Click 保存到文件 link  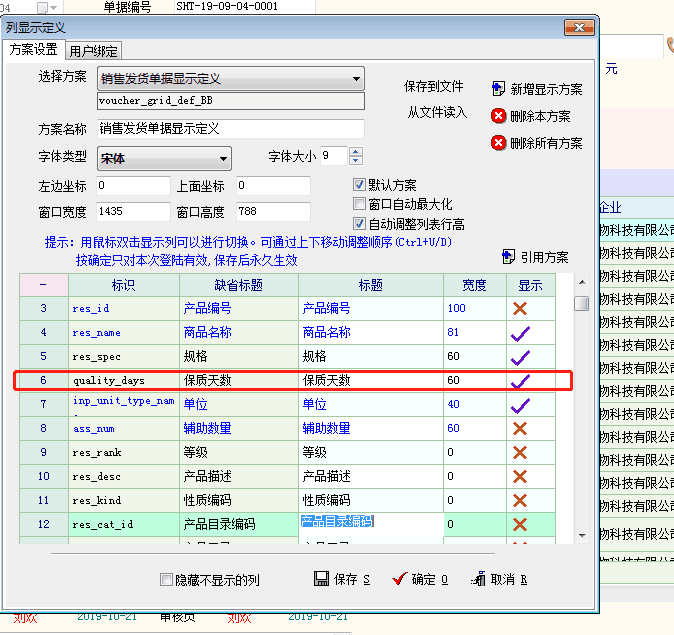434,87
